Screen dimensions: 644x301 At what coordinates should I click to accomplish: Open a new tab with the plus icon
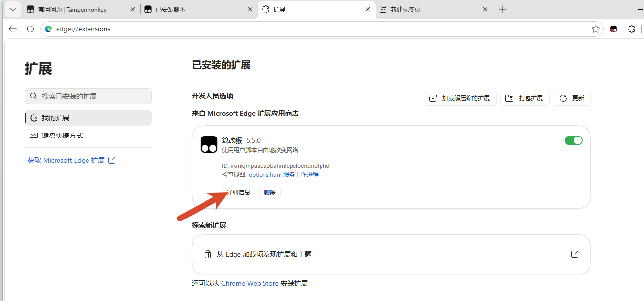pos(503,9)
